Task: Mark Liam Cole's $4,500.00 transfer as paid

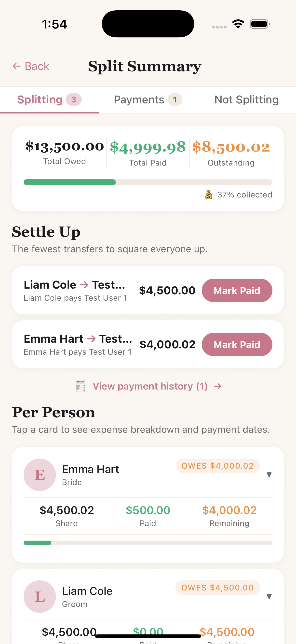Action: coord(237,290)
